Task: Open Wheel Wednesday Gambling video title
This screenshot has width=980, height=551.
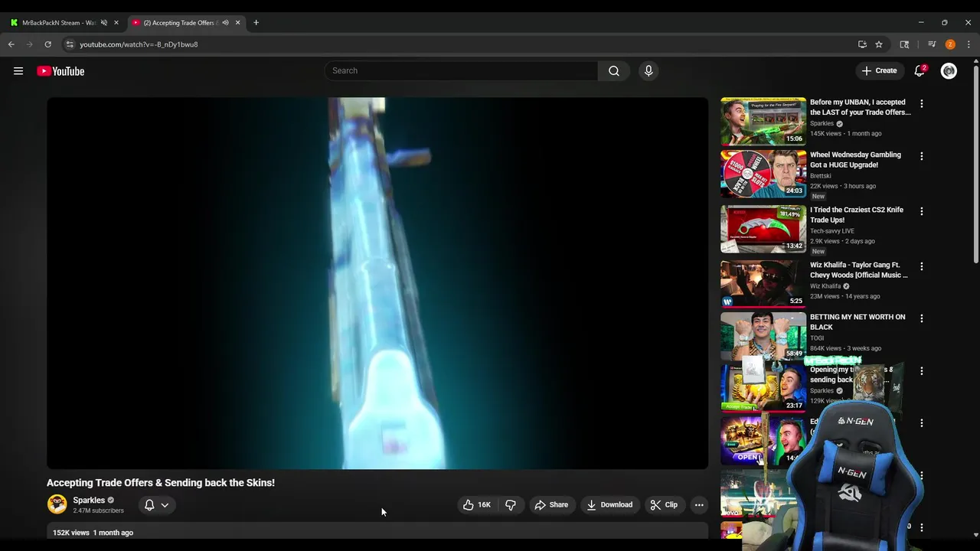Action: tap(855, 159)
